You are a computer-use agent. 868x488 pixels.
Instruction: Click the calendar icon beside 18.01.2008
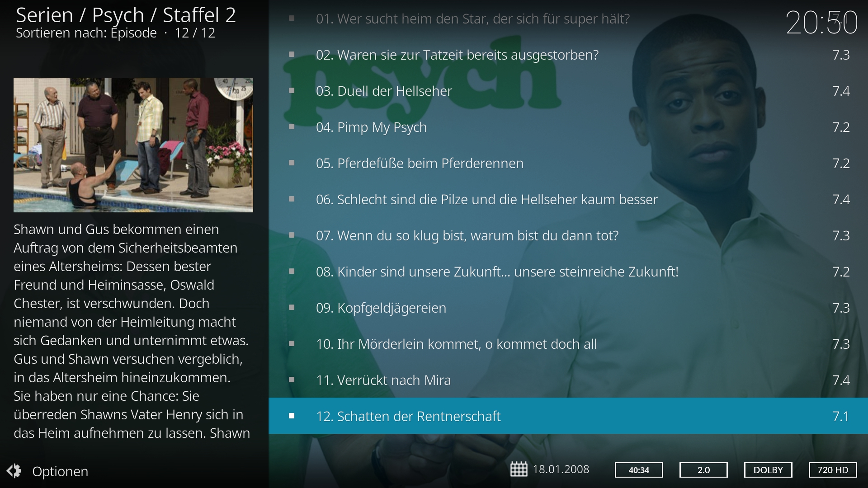coord(519,469)
